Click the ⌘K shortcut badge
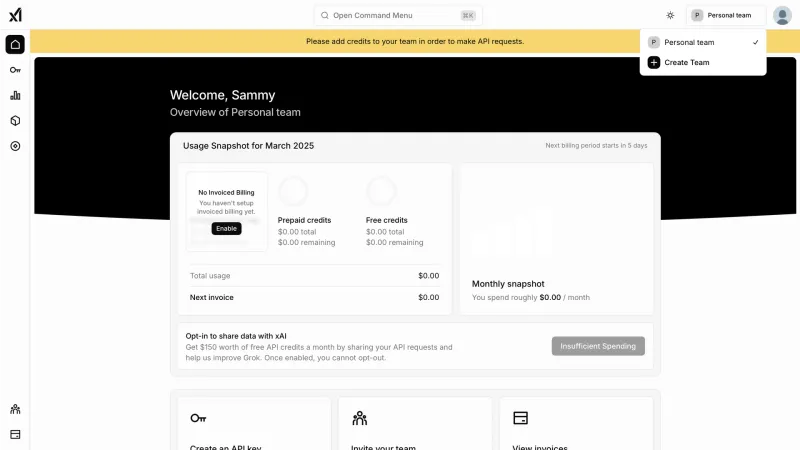The height and width of the screenshot is (450, 800). [468, 15]
